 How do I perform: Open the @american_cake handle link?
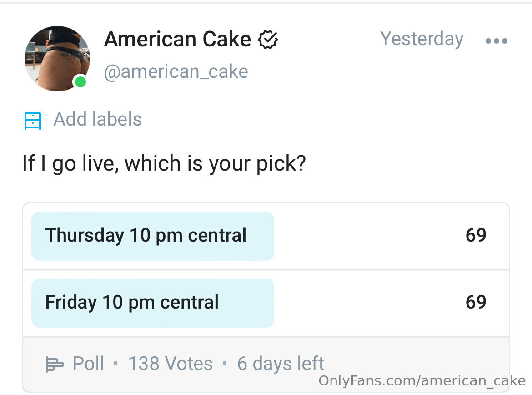(x=176, y=71)
